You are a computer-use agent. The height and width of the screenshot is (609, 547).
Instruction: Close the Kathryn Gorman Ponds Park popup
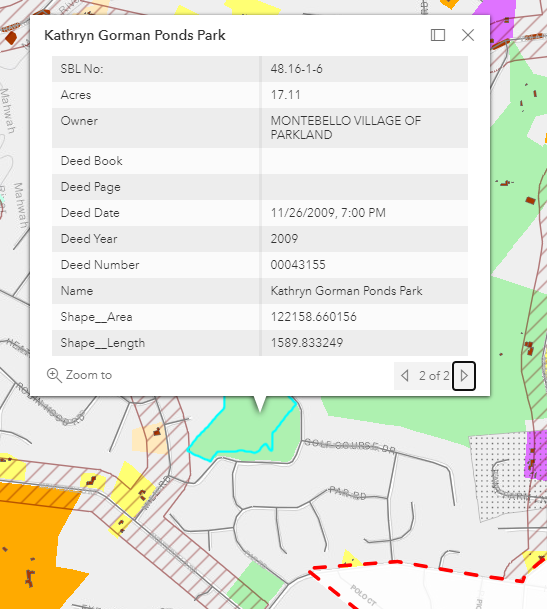[x=468, y=35]
